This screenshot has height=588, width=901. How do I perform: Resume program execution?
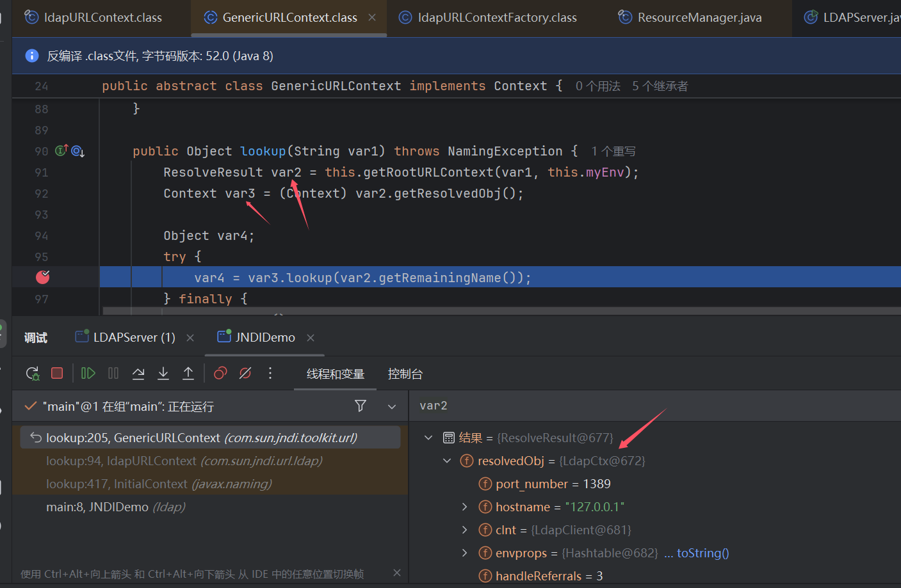click(88, 373)
